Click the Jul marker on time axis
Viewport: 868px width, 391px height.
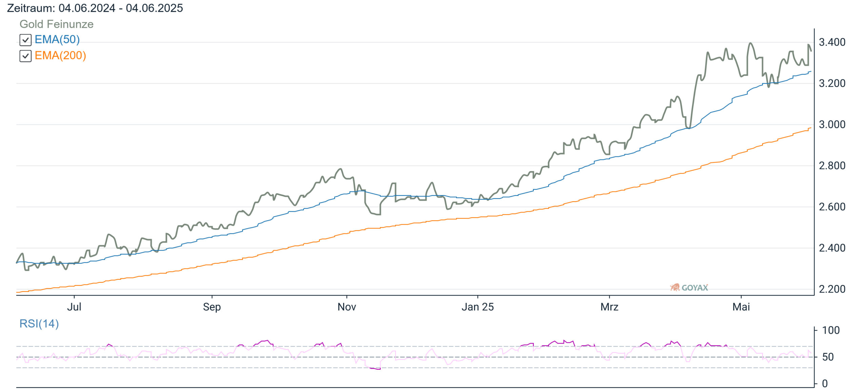click(x=74, y=307)
